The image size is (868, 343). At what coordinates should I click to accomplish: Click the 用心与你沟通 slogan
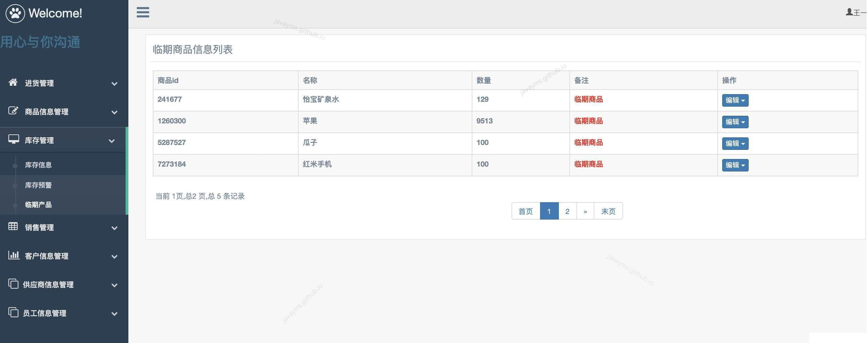pos(40,42)
